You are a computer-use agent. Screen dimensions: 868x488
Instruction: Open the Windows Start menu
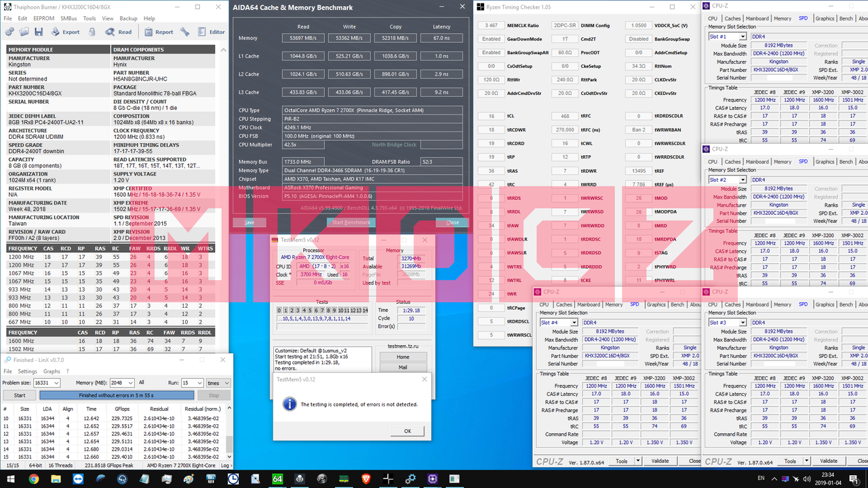pos(12,479)
